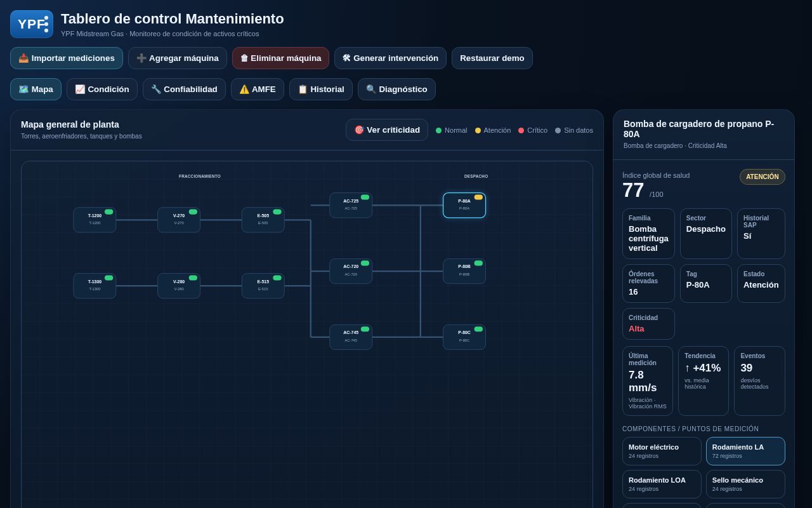Open the Mapa tab
Image resolution: width=812 pixels, height=508 pixels.
click(36, 89)
